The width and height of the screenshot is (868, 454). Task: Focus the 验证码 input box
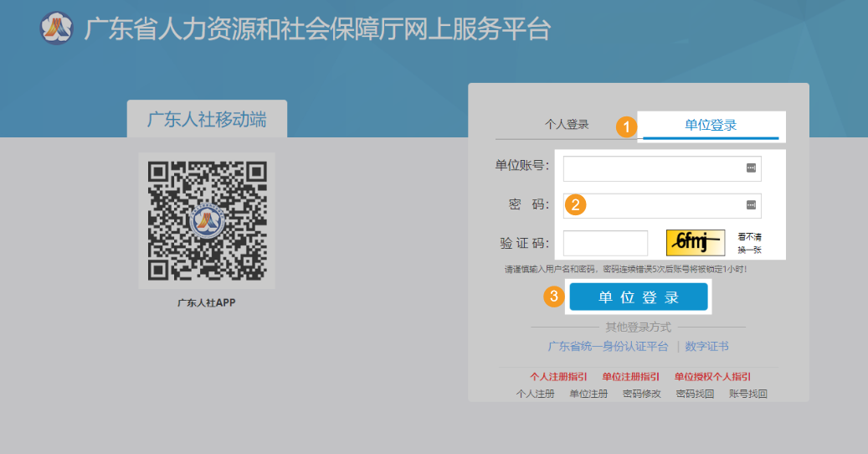click(x=605, y=243)
